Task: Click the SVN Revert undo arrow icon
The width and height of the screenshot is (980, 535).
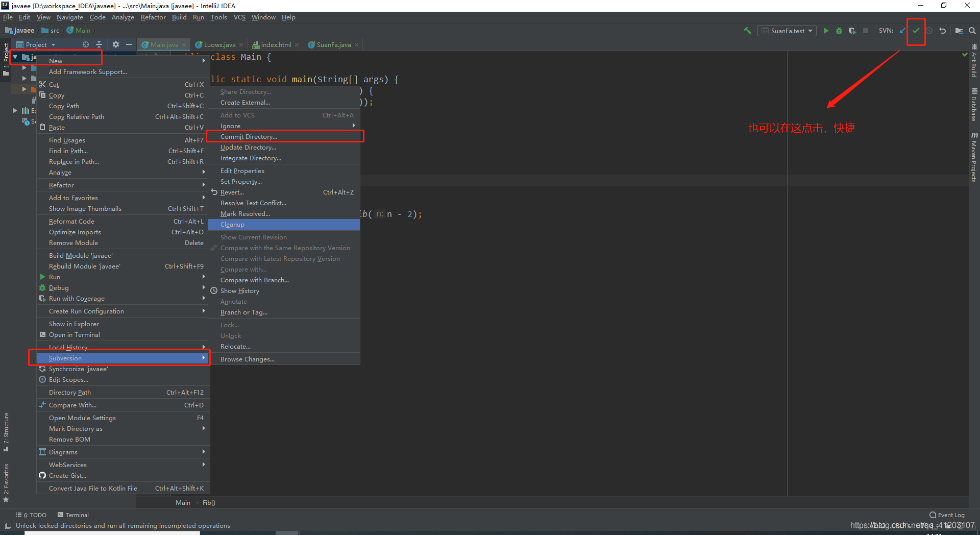Action: pyautogui.click(x=943, y=31)
